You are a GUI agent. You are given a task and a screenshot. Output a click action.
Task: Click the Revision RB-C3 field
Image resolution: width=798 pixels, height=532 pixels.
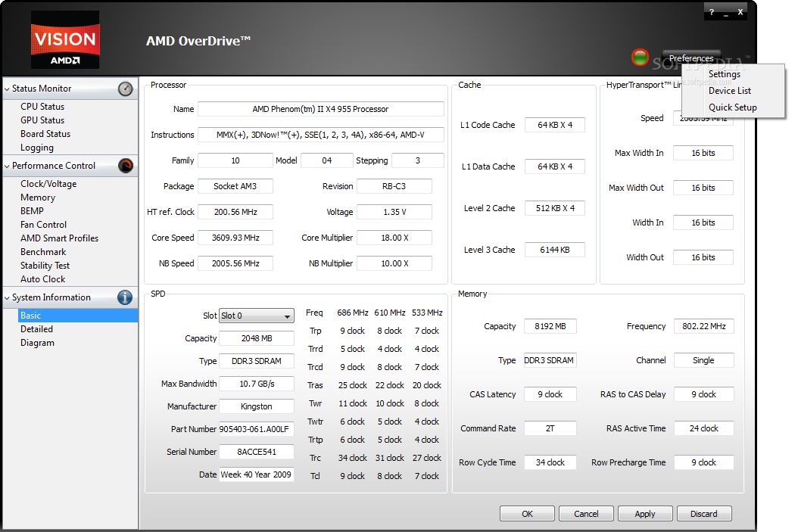coord(394,186)
